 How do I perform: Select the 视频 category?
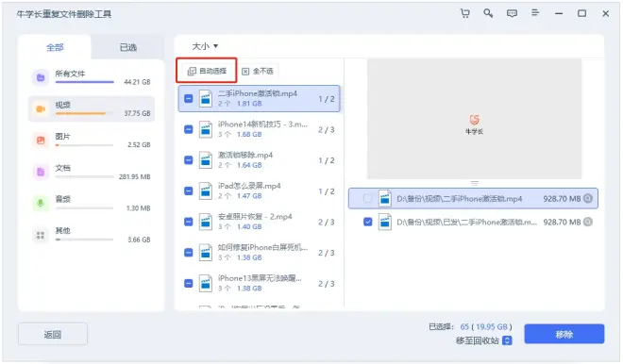pyautogui.click(x=92, y=108)
